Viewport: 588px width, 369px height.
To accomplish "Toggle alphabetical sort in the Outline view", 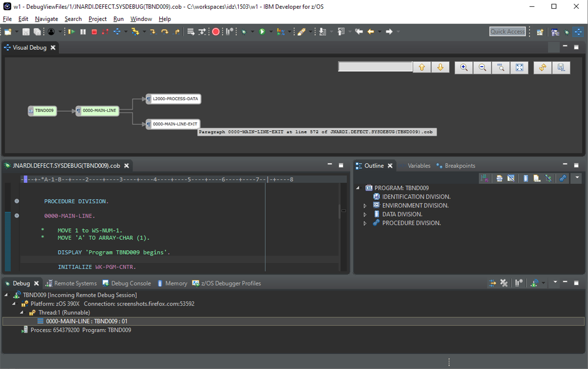I will (485, 178).
